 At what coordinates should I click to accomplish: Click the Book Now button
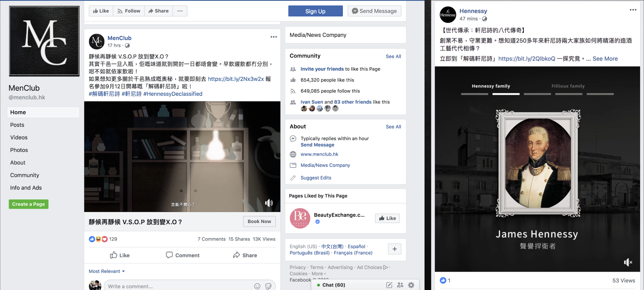[259, 221]
